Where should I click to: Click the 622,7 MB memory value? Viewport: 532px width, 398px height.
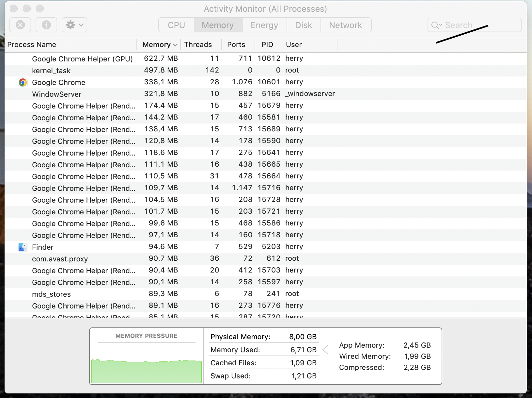click(x=161, y=58)
